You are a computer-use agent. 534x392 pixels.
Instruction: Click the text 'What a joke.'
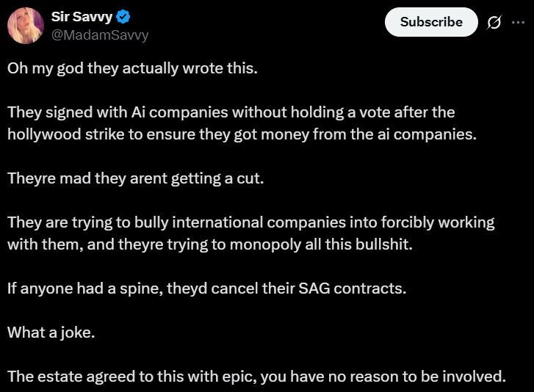[x=51, y=333]
